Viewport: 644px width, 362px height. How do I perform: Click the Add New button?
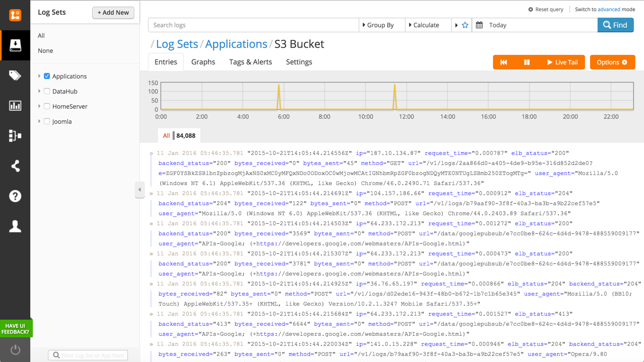click(x=113, y=13)
